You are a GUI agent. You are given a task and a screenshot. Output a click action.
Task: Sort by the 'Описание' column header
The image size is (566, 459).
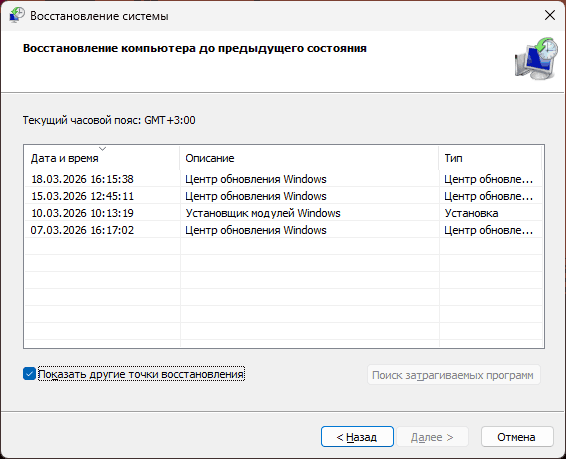tap(309, 158)
